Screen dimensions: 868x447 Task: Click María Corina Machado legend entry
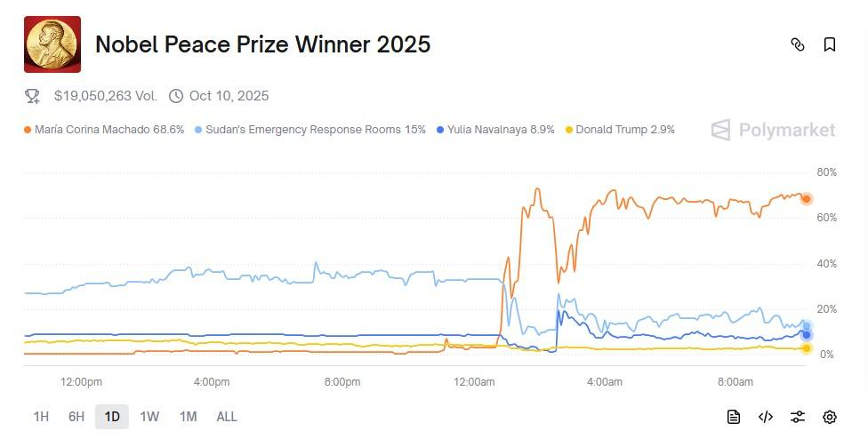[x=105, y=130]
